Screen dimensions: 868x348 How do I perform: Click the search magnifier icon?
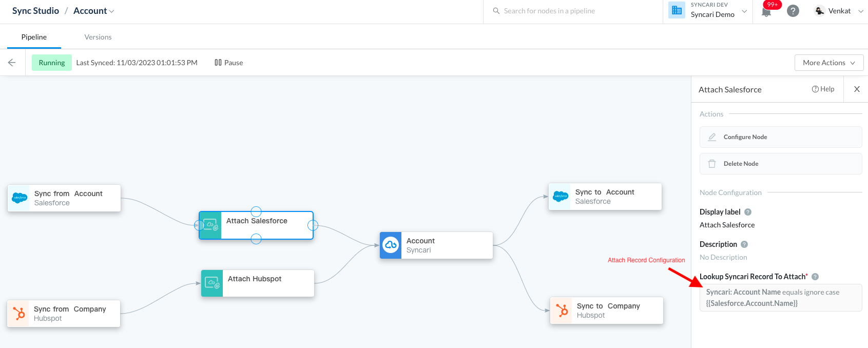(x=496, y=11)
